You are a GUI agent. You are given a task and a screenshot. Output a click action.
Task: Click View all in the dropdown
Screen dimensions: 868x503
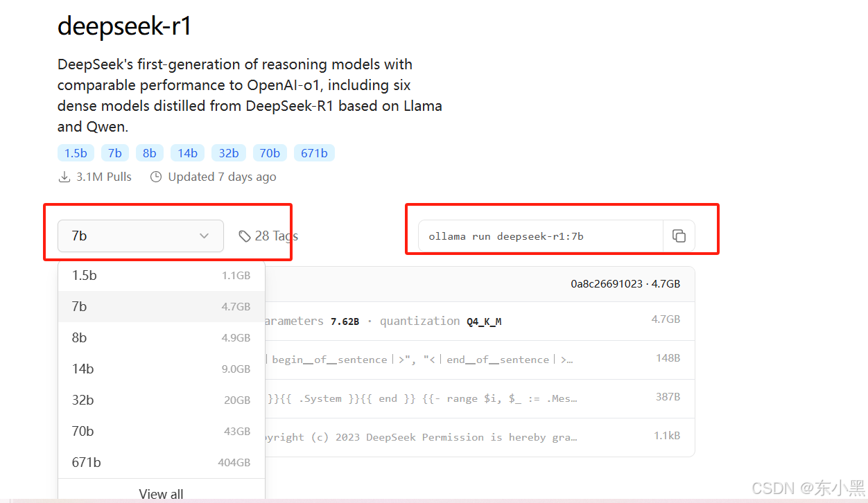pos(162,494)
